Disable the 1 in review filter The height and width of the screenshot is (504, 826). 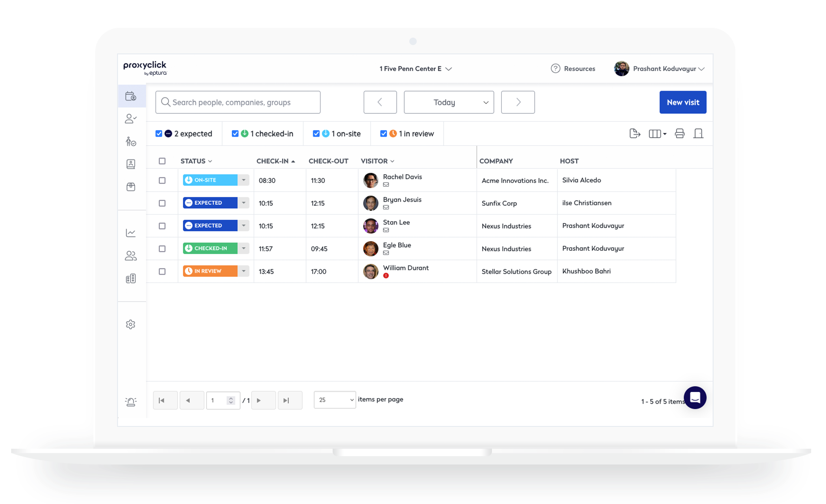point(383,133)
